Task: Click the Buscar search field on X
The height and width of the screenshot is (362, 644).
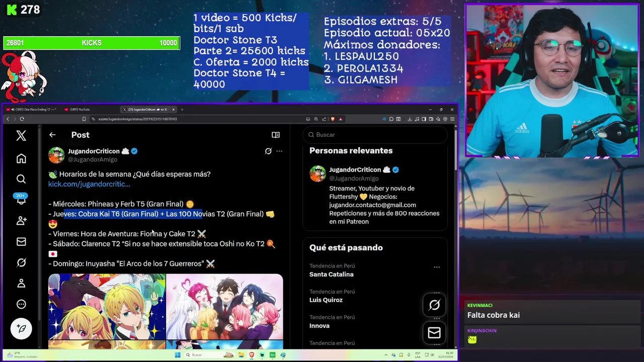Action: [x=375, y=135]
